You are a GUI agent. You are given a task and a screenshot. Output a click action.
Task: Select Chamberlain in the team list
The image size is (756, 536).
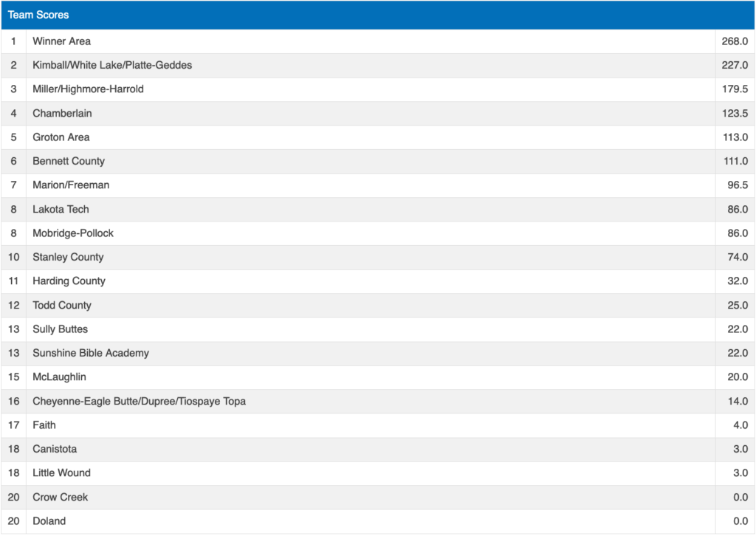click(62, 113)
